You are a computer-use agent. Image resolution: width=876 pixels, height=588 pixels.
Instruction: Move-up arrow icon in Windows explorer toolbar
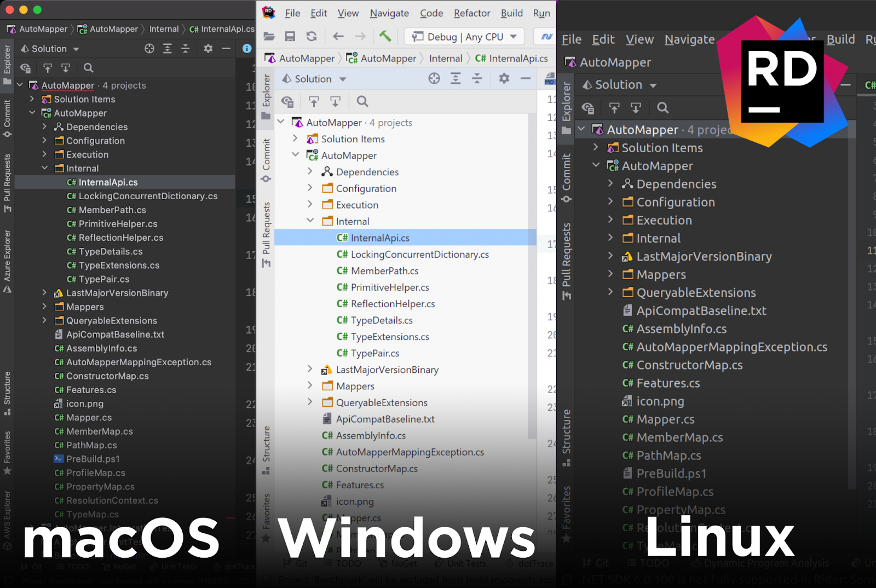coord(314,101)
